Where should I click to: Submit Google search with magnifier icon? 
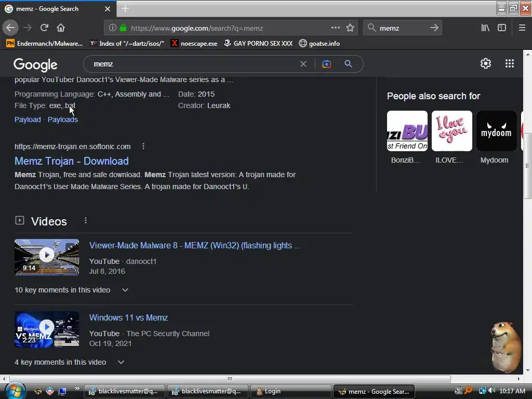point(348,64)
